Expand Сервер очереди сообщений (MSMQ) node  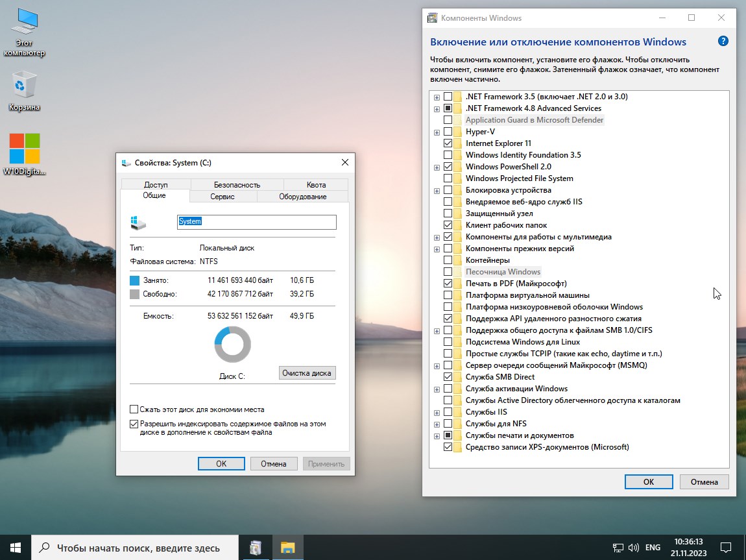pyautogui.click(x=437, y=366)
